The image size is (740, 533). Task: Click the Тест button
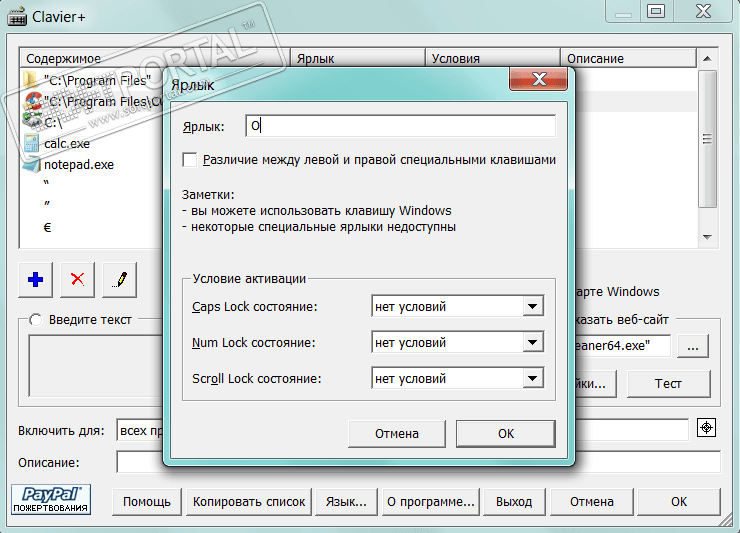(x=668, y=383)
